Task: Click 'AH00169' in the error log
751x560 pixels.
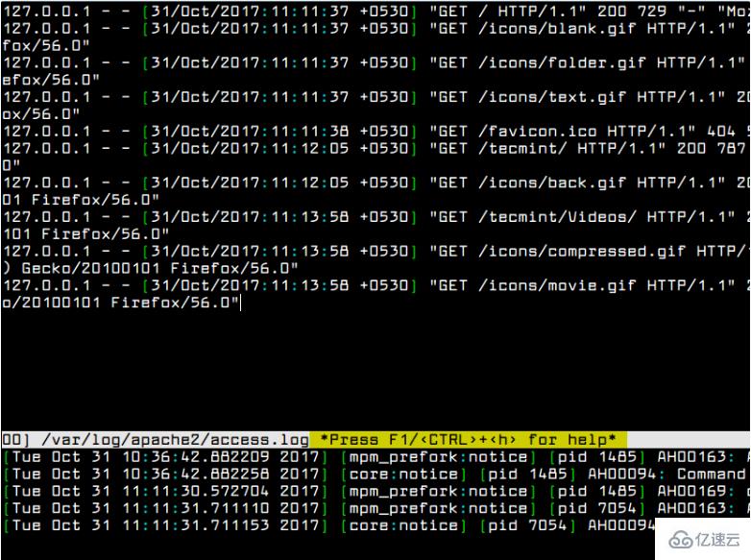Action: point(694,491)
